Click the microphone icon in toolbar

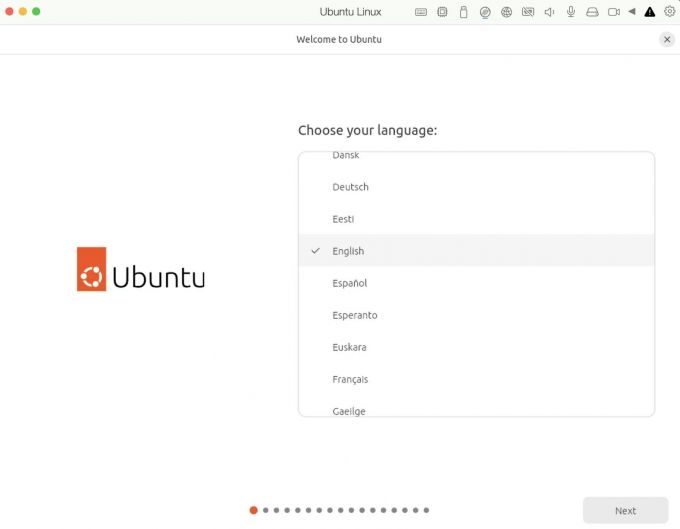[x=571, y=12]
